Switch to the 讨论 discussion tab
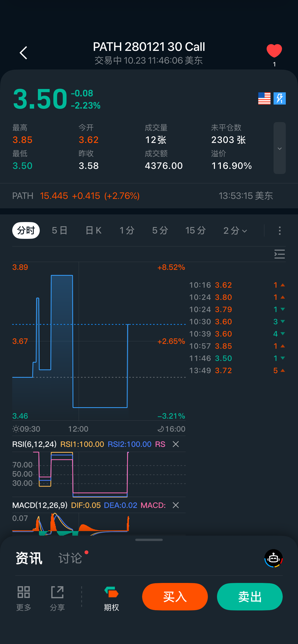298x644 pixels. [x=70, y=559]
